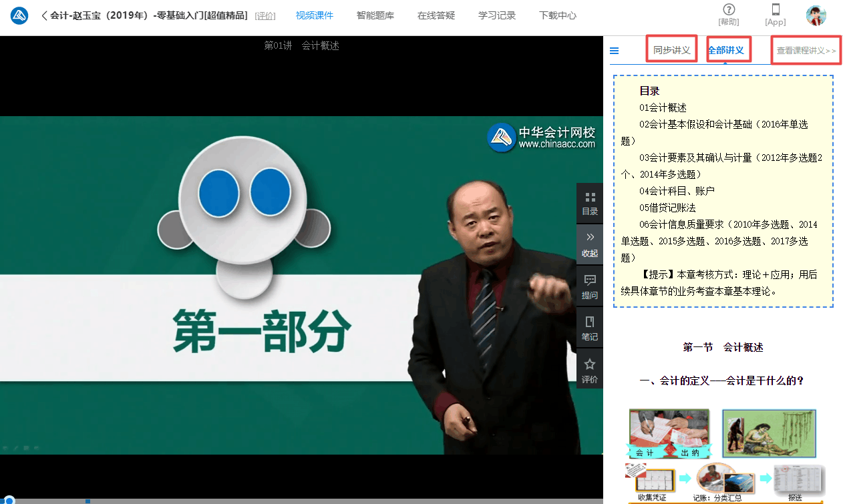Open the 提问 question icon
This screenshot has height=504, width=843.
coord(589,286)
